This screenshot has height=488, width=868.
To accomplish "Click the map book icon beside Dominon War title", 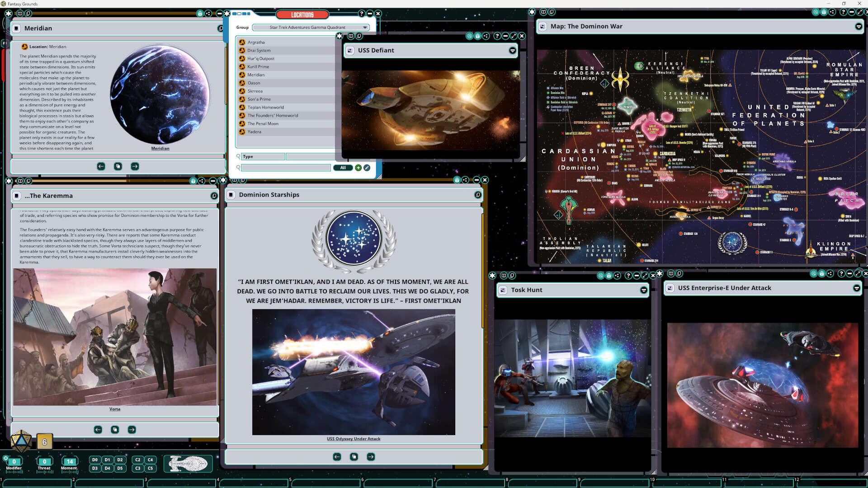I will point(542,27).
